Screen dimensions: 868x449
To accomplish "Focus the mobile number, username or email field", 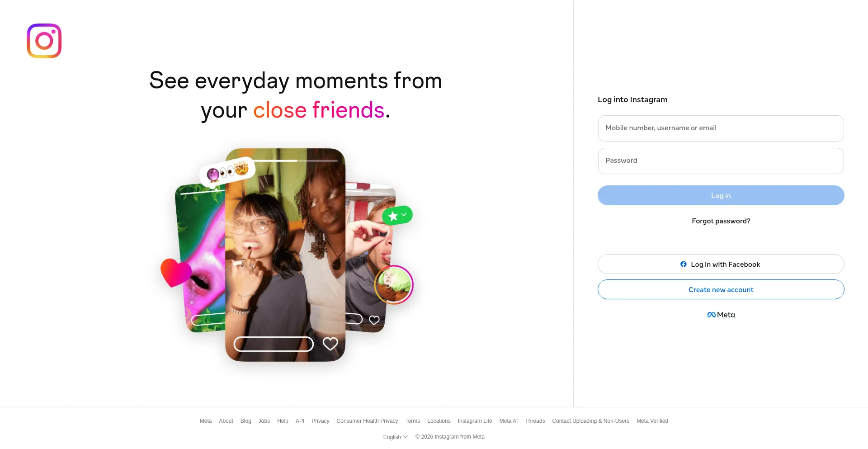I will [721, 128].
